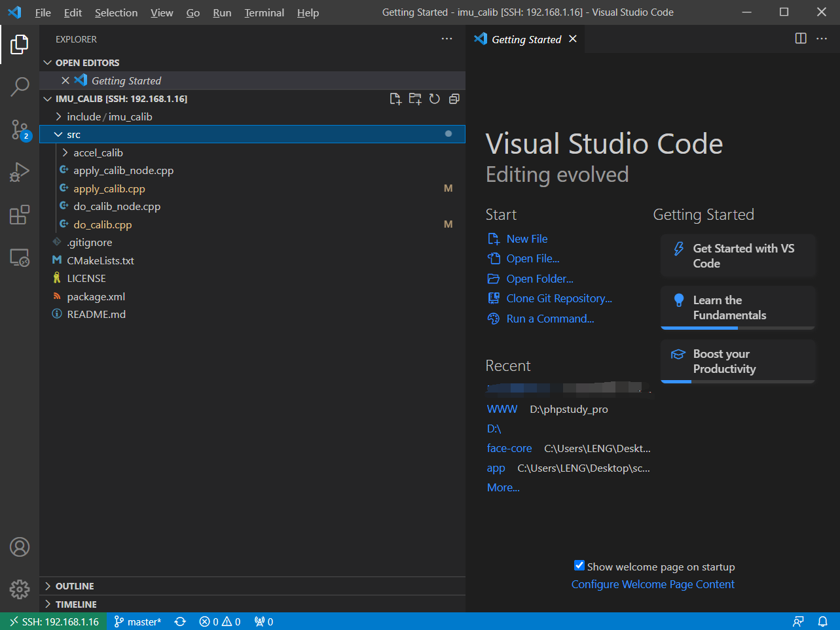Open the Source Control panel
This screenshot has height=630, width=840.
20,130
